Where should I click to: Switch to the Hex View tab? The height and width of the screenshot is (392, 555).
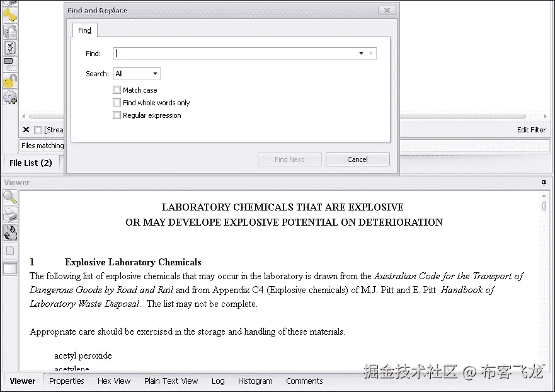[x=114, y=381]
